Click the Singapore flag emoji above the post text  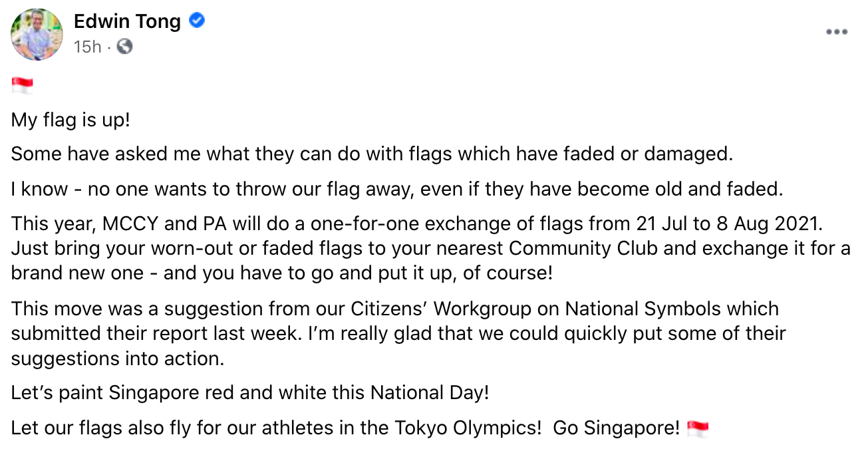tap(22, 85)
